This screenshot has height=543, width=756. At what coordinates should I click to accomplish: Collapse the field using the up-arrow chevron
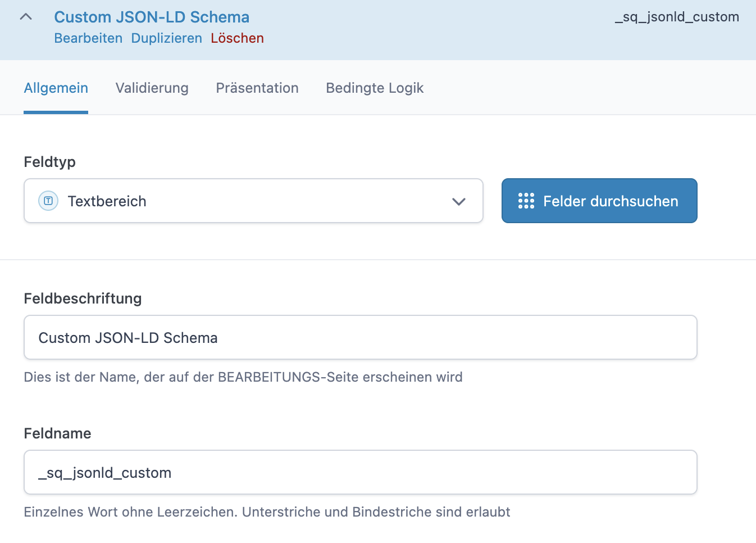[x=25, y=17]
